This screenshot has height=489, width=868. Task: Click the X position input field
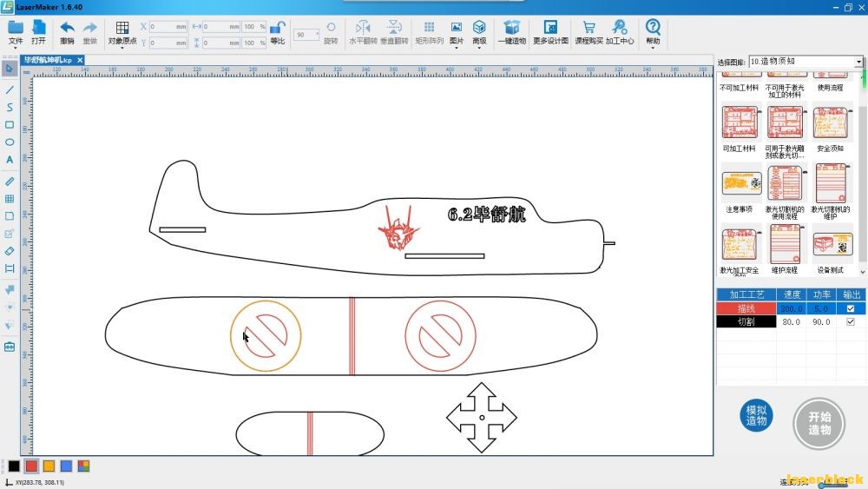(x=168, y=27)
